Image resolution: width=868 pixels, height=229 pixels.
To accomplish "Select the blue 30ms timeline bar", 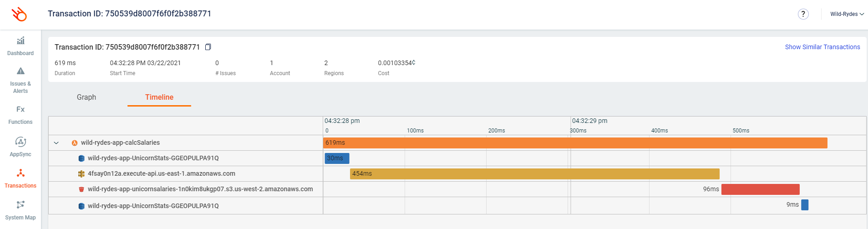I will (x=337, y=158).
